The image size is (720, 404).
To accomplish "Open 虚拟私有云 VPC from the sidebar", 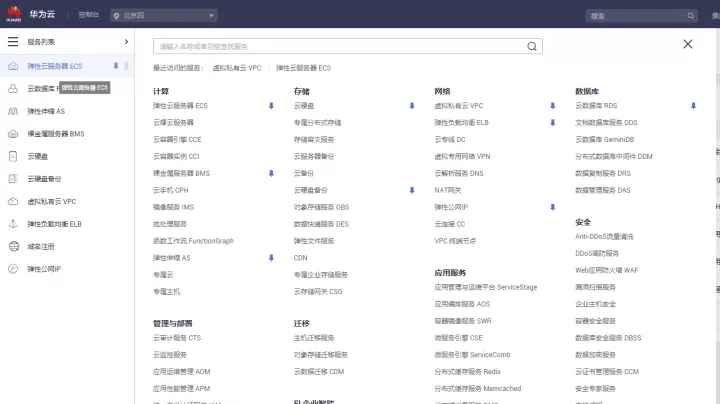I will 51,201.
